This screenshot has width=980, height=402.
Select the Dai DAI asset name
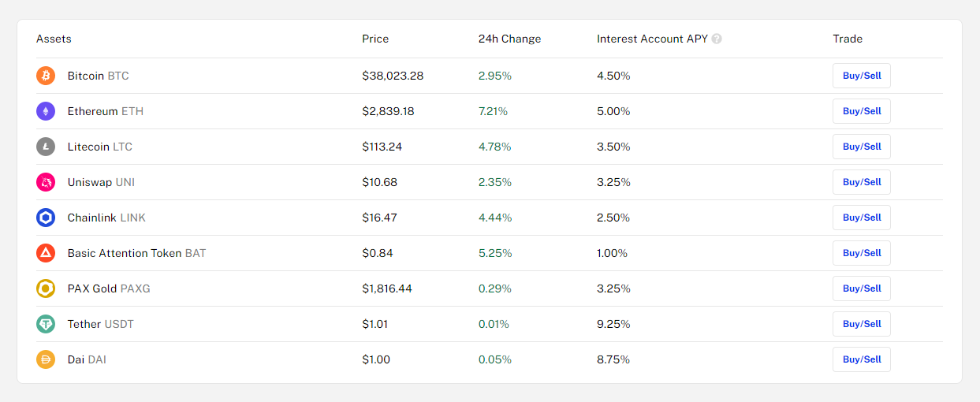click(x=87, y=359)
